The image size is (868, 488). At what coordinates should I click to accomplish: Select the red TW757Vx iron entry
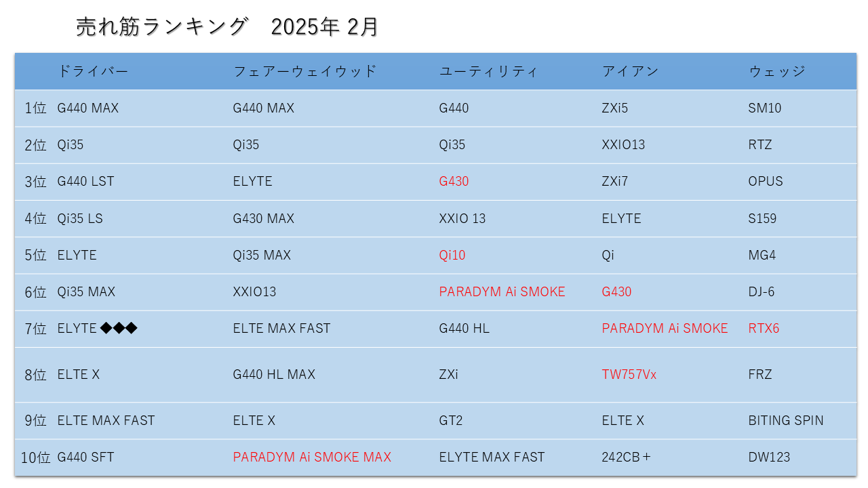click(x=629, y=375)
